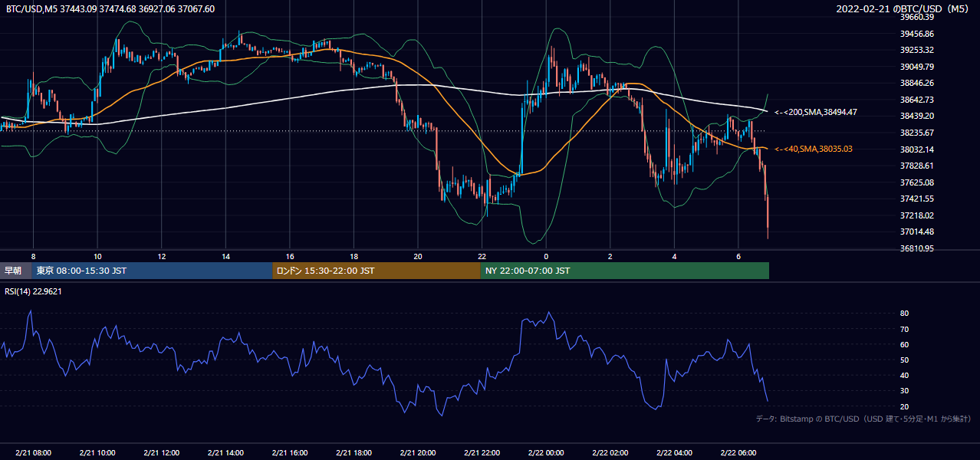Click the 2/21 12:00 date label
The width and height of the screenshot is (980, 460).
[161, 453]
